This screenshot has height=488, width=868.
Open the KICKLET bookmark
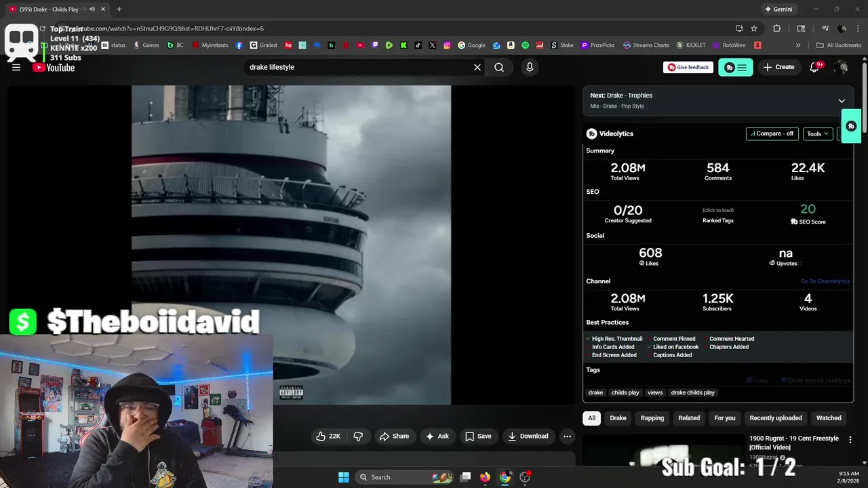690,45
